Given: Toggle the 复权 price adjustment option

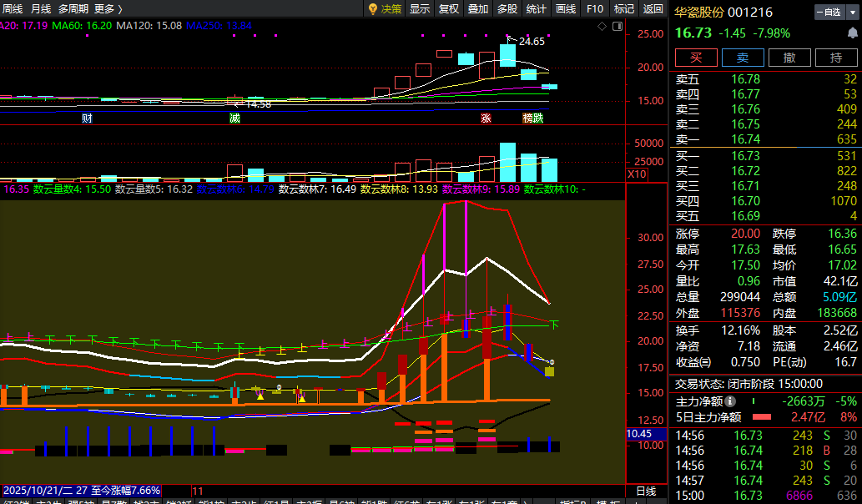Looking at the screenshot, I should coord(449,9).
